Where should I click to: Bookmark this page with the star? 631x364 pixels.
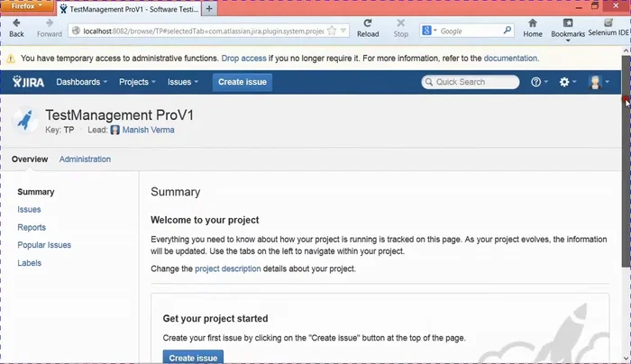[x=332, y=31]
